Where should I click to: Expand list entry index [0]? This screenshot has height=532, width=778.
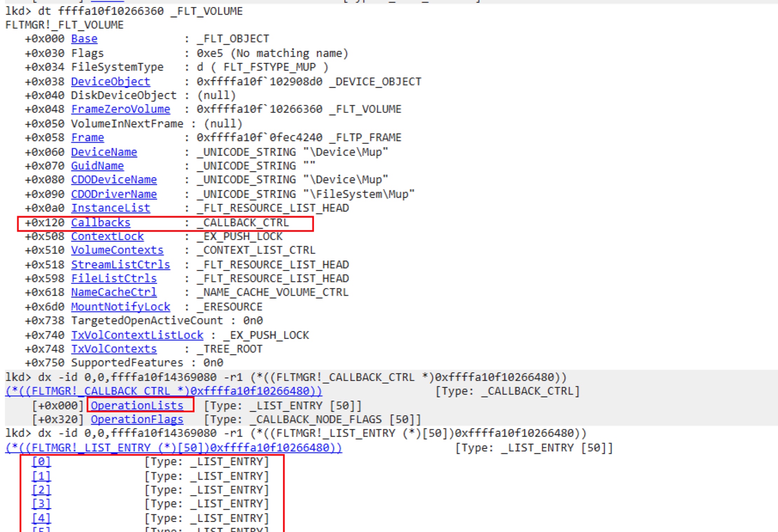pos(41,462)
